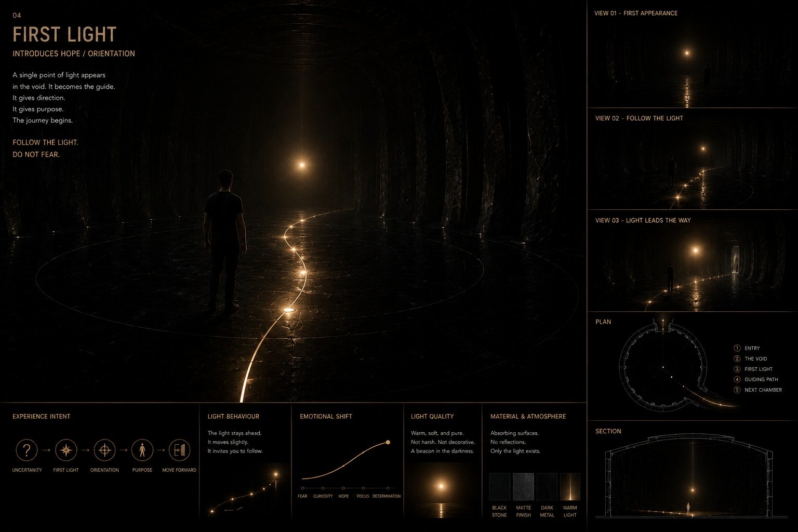The image size is (798, 532).
Task: Click legend number 1 circle for Entry
Action: pos(737,348)
